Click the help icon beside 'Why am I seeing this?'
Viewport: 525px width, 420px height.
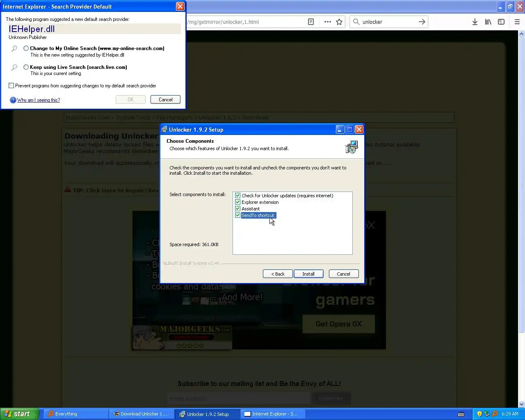click(x=13, y=100)
